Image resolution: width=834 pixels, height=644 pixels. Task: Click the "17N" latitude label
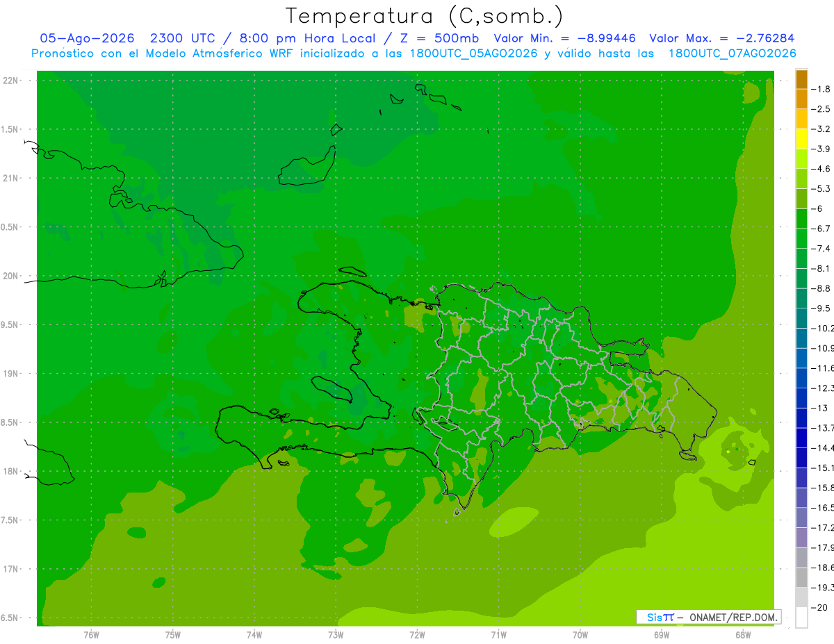(10, 569)
